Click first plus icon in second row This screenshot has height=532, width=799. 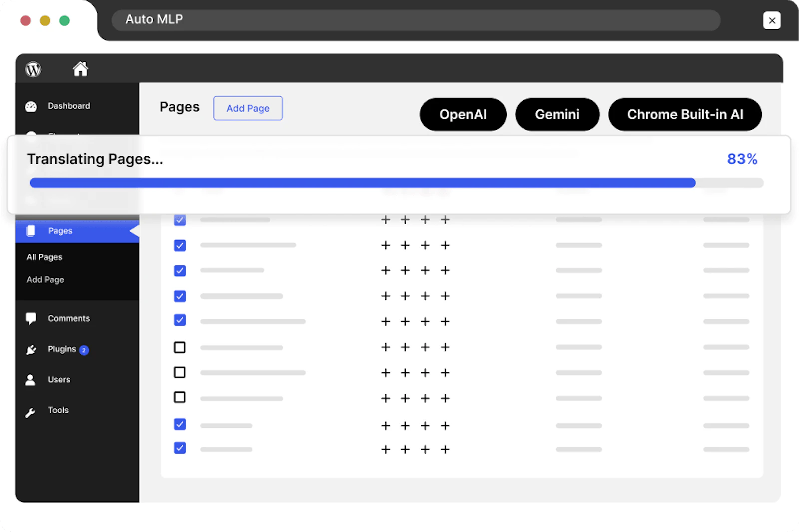pos(385,245)
